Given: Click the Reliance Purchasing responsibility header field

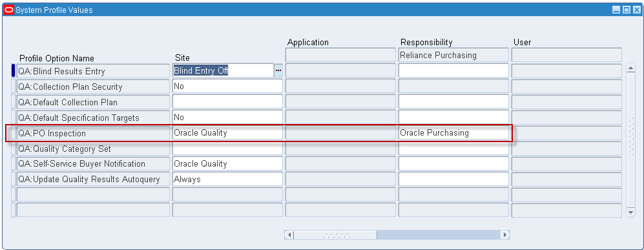Looking at the screenshot, I should tap(454, 55).
